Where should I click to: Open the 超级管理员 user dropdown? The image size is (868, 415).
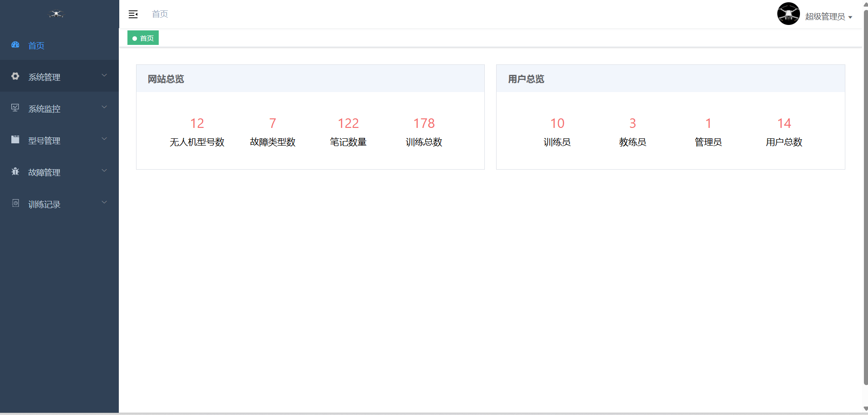coord(828,17)
